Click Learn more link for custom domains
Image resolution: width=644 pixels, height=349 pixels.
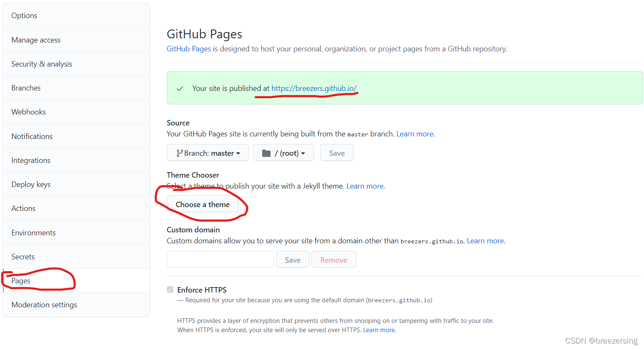pyautogui.click(x=486, y=241)
